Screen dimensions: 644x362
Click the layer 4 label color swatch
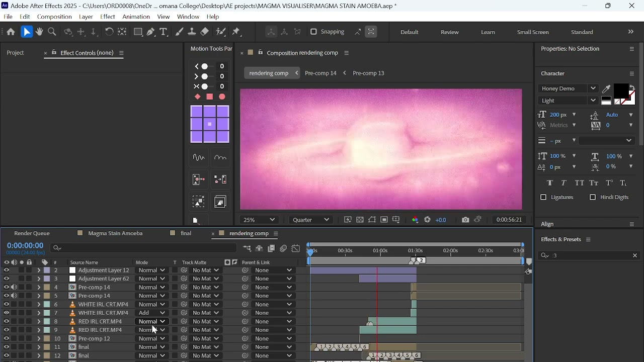point(47,288)
